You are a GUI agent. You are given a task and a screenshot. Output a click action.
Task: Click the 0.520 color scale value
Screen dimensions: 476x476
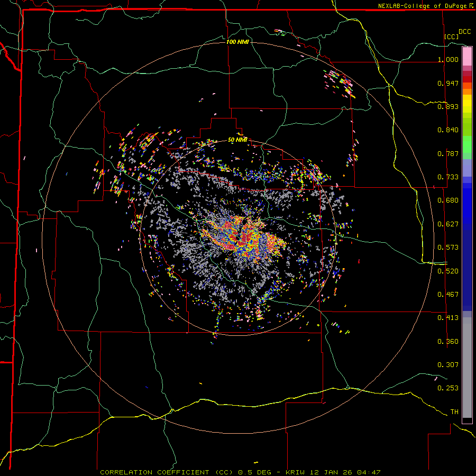click(448, 271)
